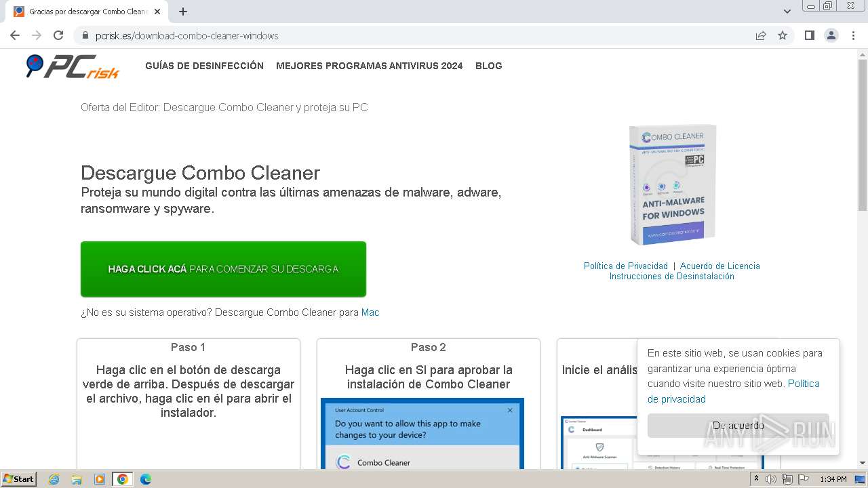Expand tab search dropdown
The width and height of the screenshot is (868, 488).
tap(787, 12)
